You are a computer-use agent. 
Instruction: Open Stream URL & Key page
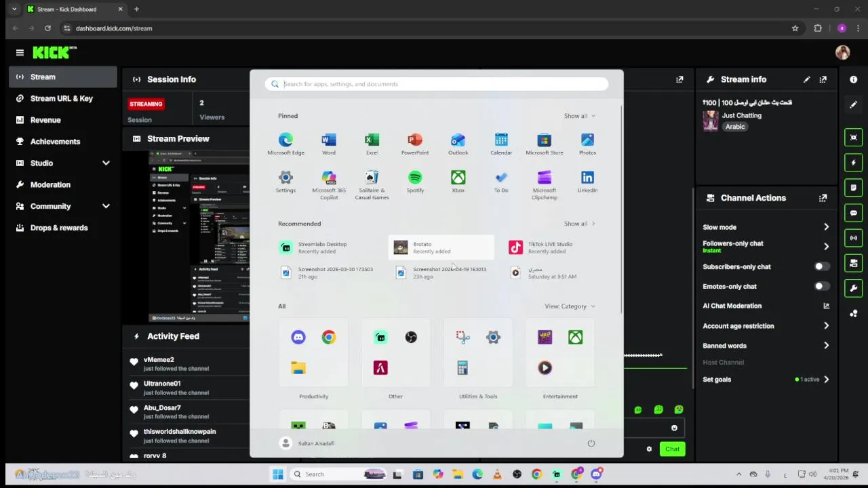coord(63,98)
